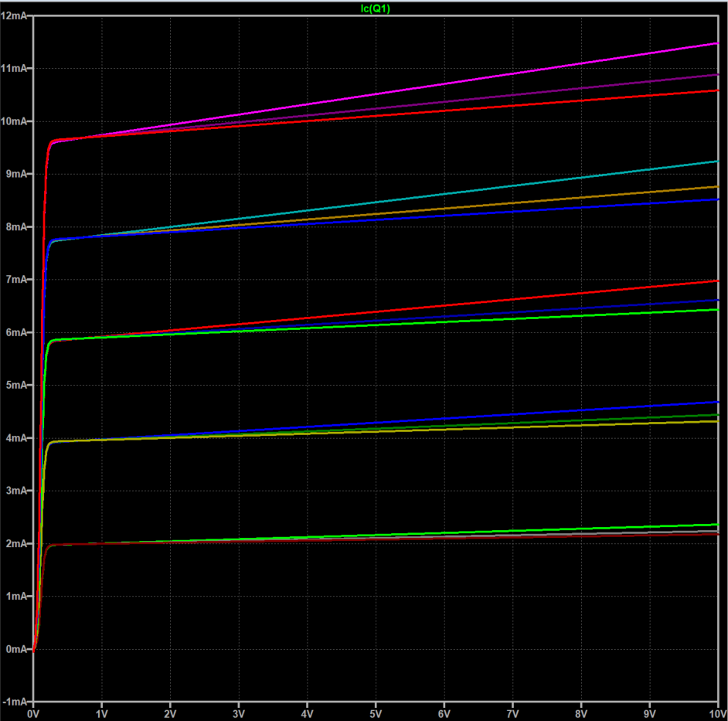Screen dimensions: 728x721
Task: Click the 2V horizontal axis label
Action: coord(170,714)
